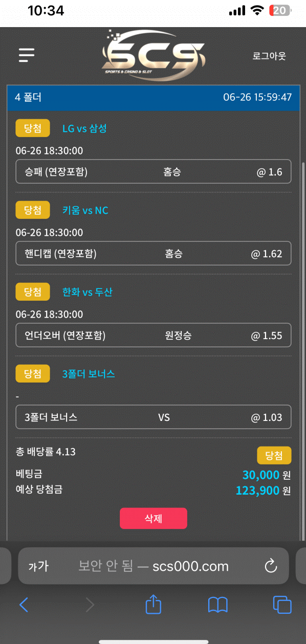Image resolution: width=306 pixels, height=644 pixels.
Task: Go back with Safari back arrow
Action: 24,605
